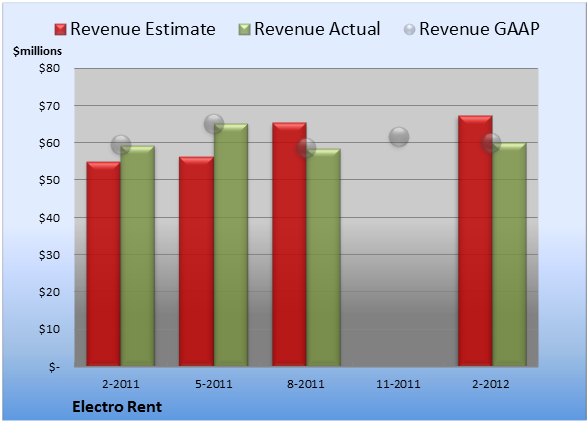Click the '2-2011' x-axis label

tap(121, 384)
